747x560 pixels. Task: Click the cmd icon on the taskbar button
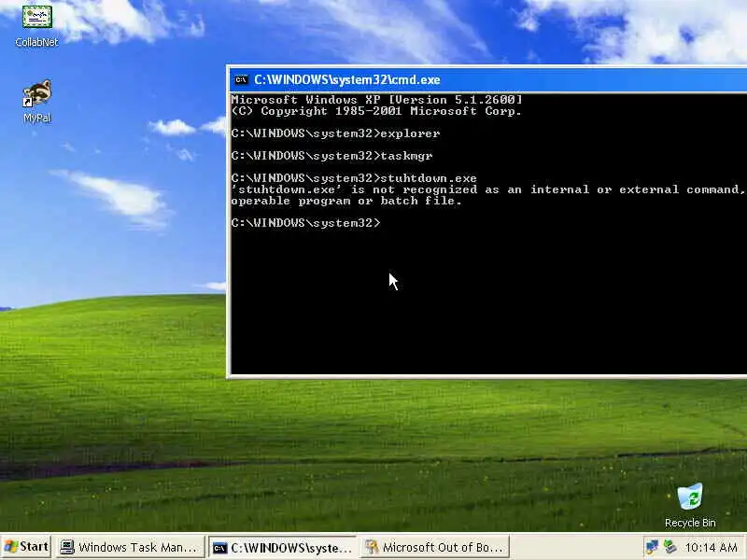tap(219, 548)
